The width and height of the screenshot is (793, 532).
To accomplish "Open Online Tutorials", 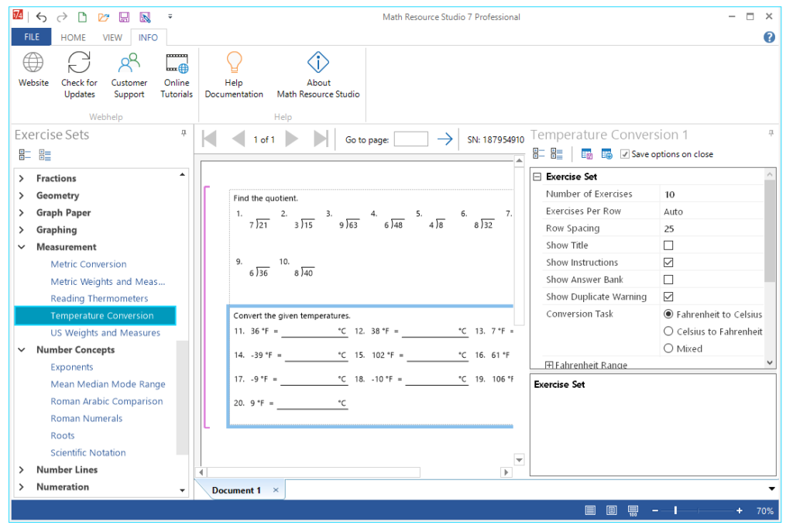I will click(x=177, y=75).
